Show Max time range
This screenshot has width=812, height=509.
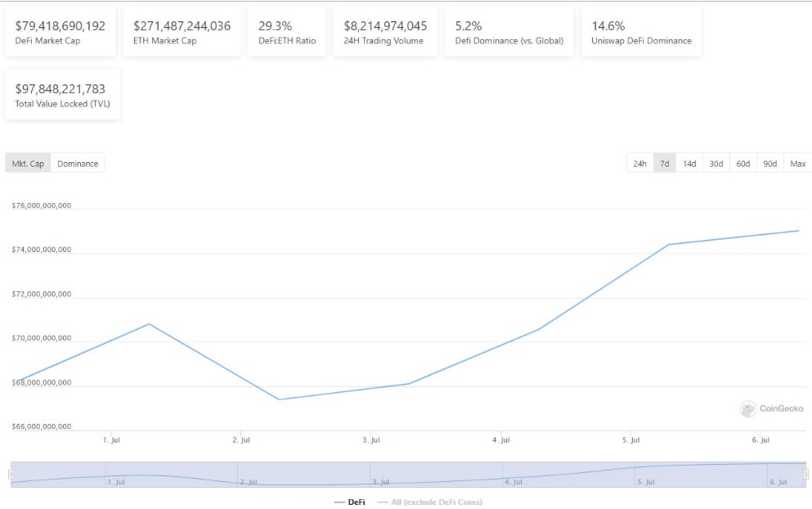point(797,164)
